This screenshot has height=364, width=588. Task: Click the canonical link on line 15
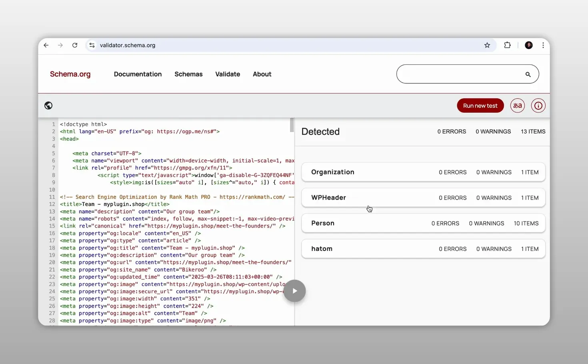pos(173,226)
